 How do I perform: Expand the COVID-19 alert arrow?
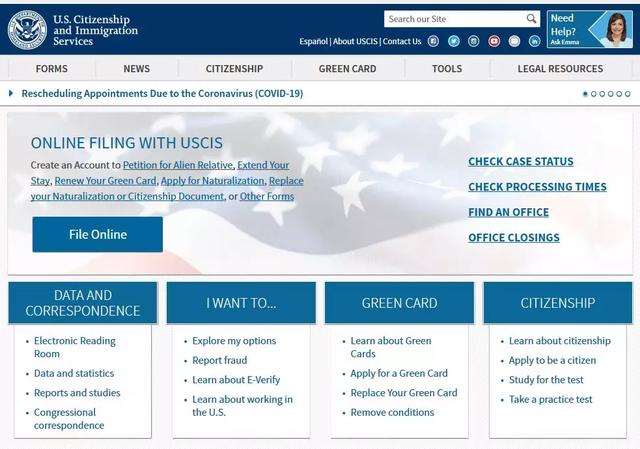[x=11, y=93]
